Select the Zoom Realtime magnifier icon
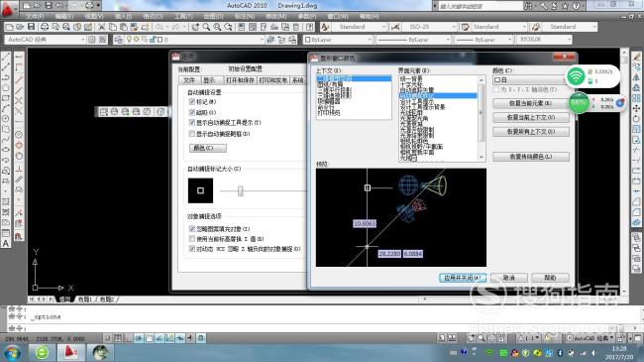The height and width of the screenshot is (362, 644). tap(206, 27)
